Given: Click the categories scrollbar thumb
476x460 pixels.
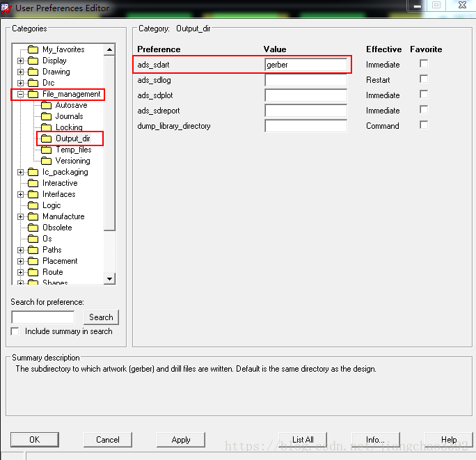Looking at the screenshot, I should point(109,143).
